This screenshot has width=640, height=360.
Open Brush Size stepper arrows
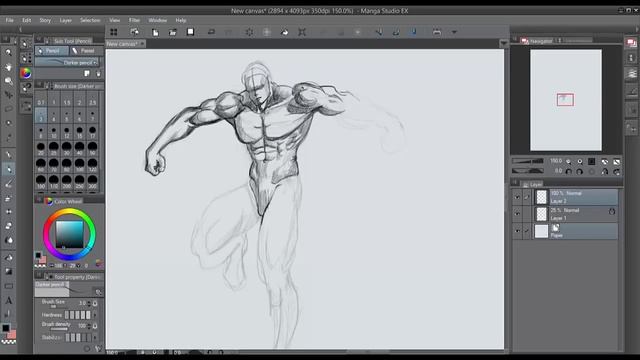coord(89,303)
